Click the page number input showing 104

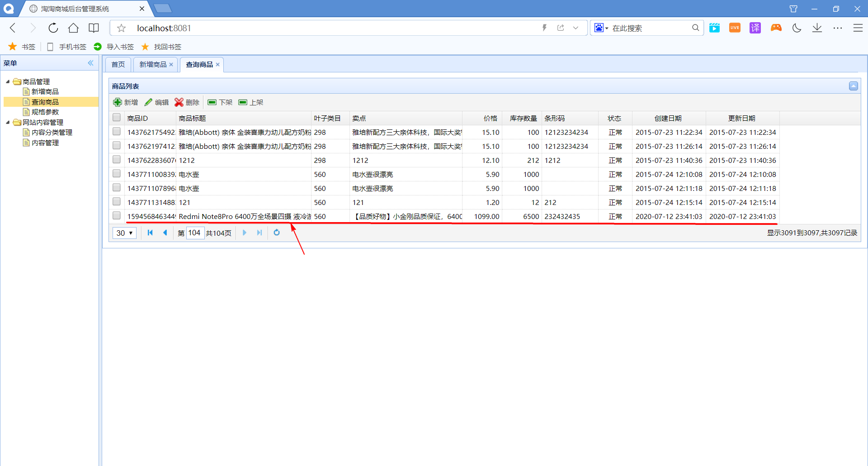pos(195,233)
